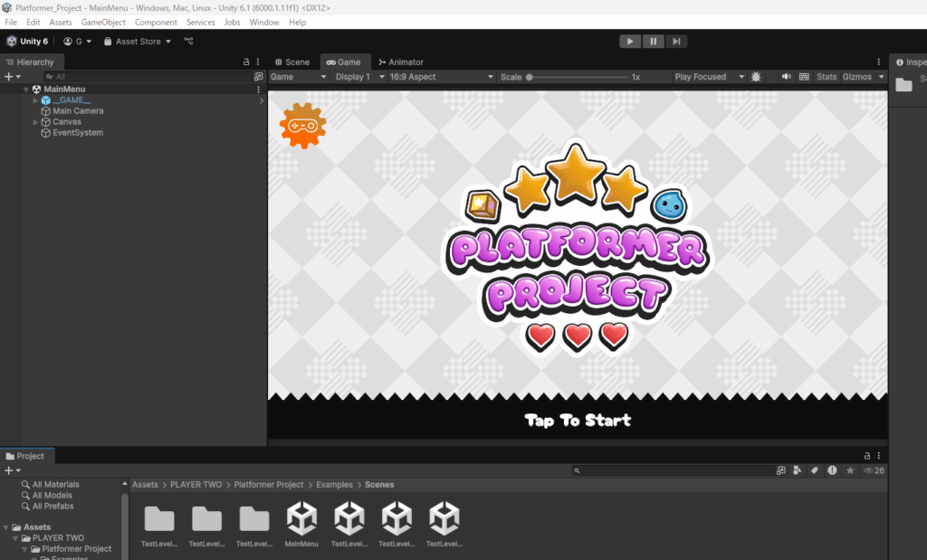The height and width of the screenshot is (560, 927).
Task: Open the Component menu
Action: pos(156,23)
